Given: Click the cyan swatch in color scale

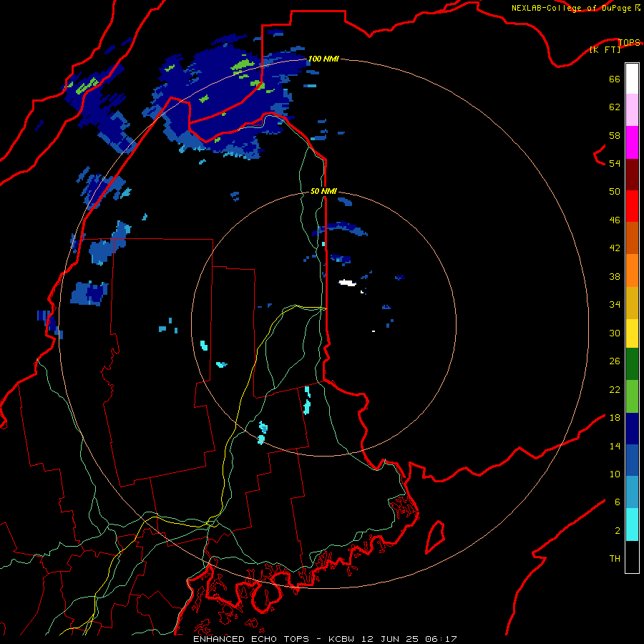Looking at the screenshot, I should 632,525.
